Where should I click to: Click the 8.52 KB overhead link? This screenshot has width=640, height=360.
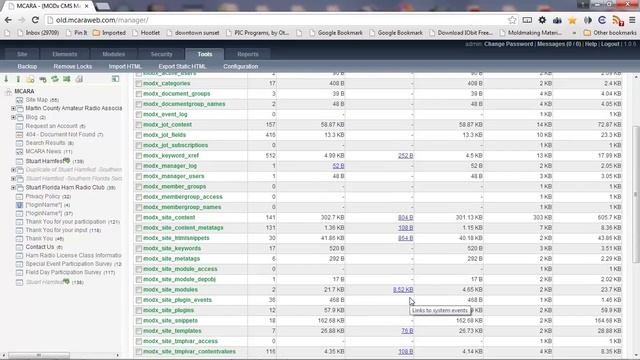[403, 289]
